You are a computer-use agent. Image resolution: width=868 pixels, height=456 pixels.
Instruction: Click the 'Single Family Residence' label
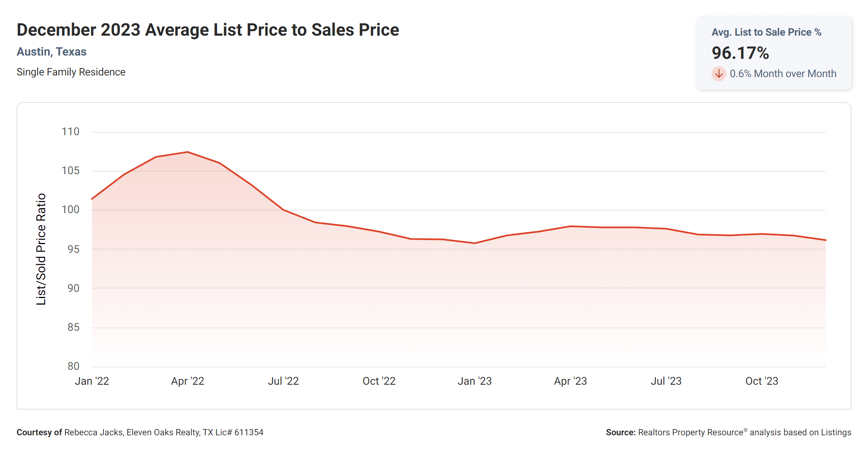tap(71, 72)
